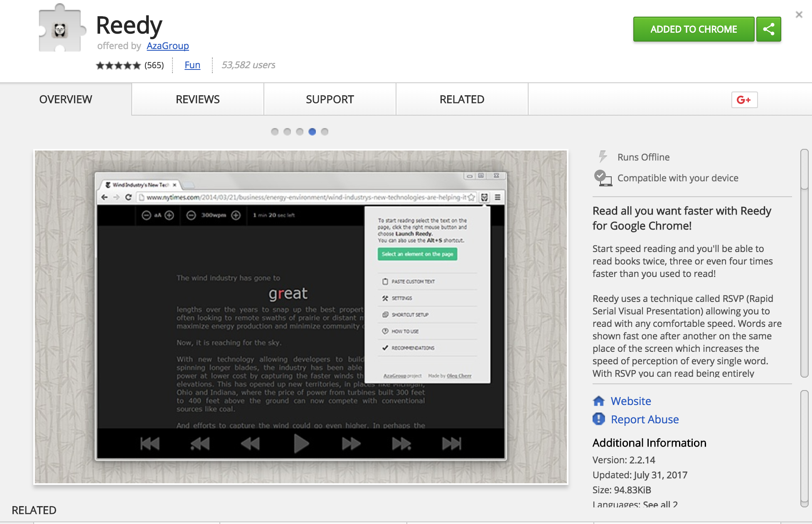Open the Fun category link

(x=192, y=65)
